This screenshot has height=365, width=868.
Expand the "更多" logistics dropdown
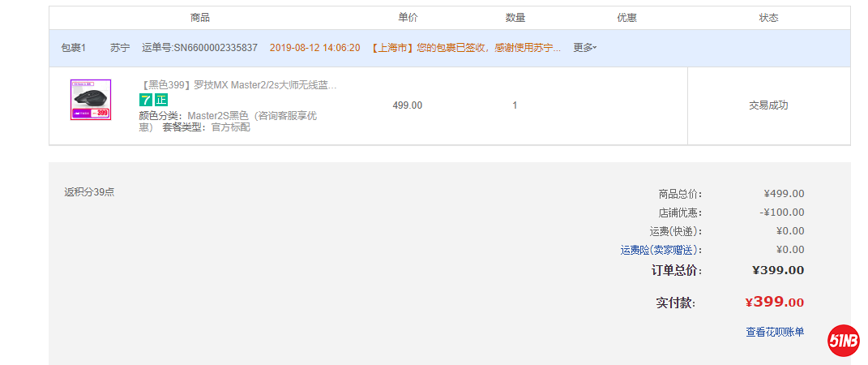pos(584,48)
